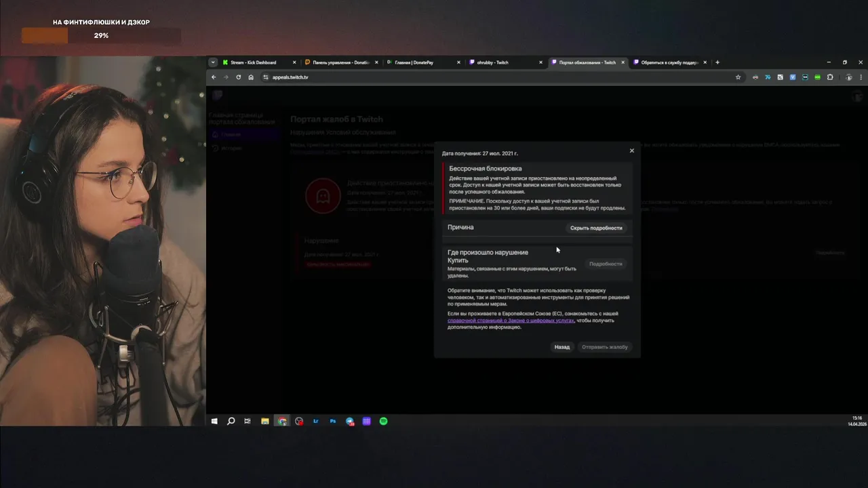The height and width of the screenshot is (488, 868).
Task: Click the "Подробности" button under violation location
Action: [x=606, y=264]
